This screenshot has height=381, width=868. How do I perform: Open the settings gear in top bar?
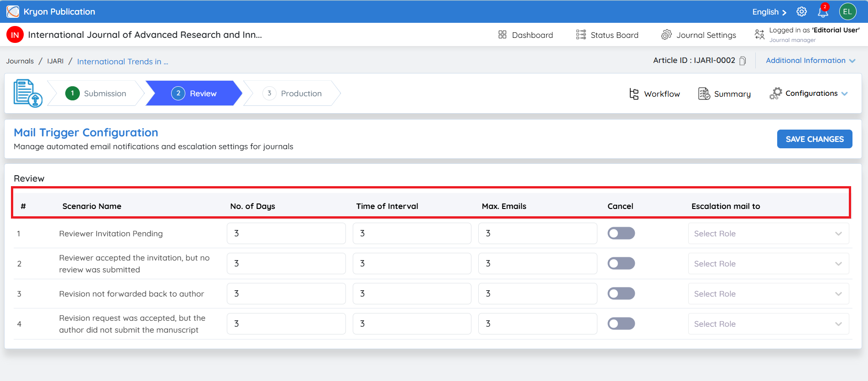[x=801, y=12]
